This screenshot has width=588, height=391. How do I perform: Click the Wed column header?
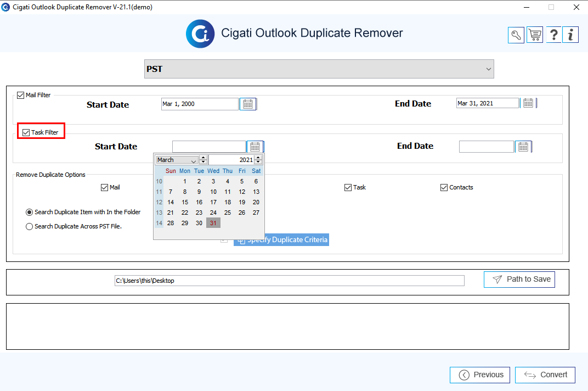click(x=213, y=171)
